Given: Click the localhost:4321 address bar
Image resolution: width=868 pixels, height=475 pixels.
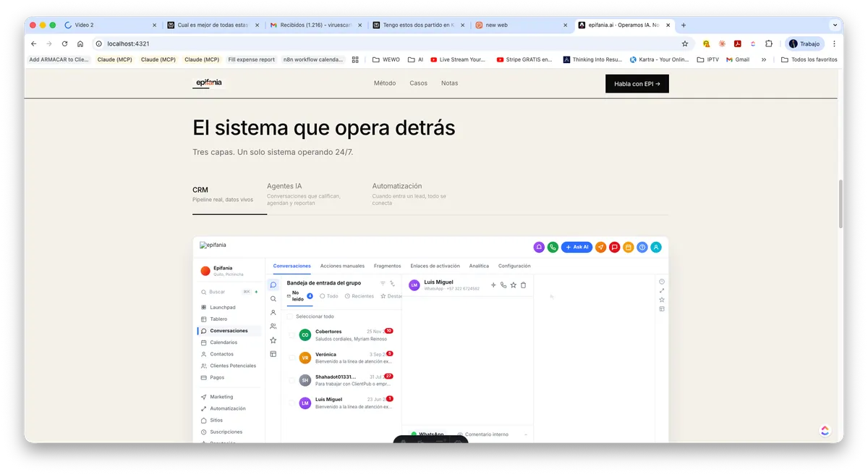Looking at the screenshot, I should click(x=391, y=43).
